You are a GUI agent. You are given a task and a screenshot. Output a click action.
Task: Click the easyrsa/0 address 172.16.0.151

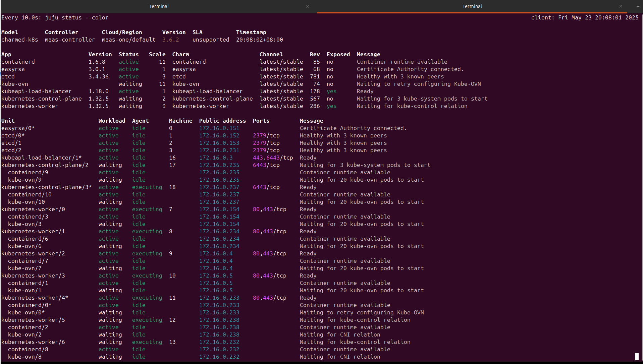(x=219, y=128)
